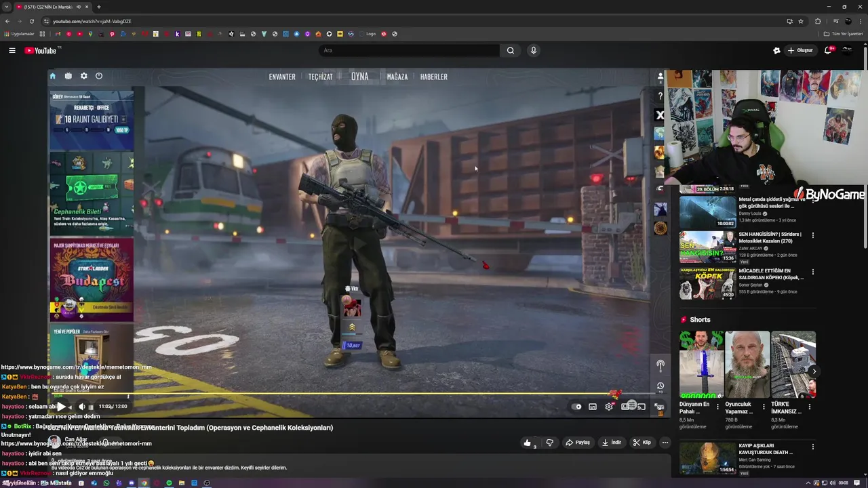The width and height of the screenshot is (868, 488).
Task: Click the CS2 friends profile icon
Action: click(x=660, y=76)
